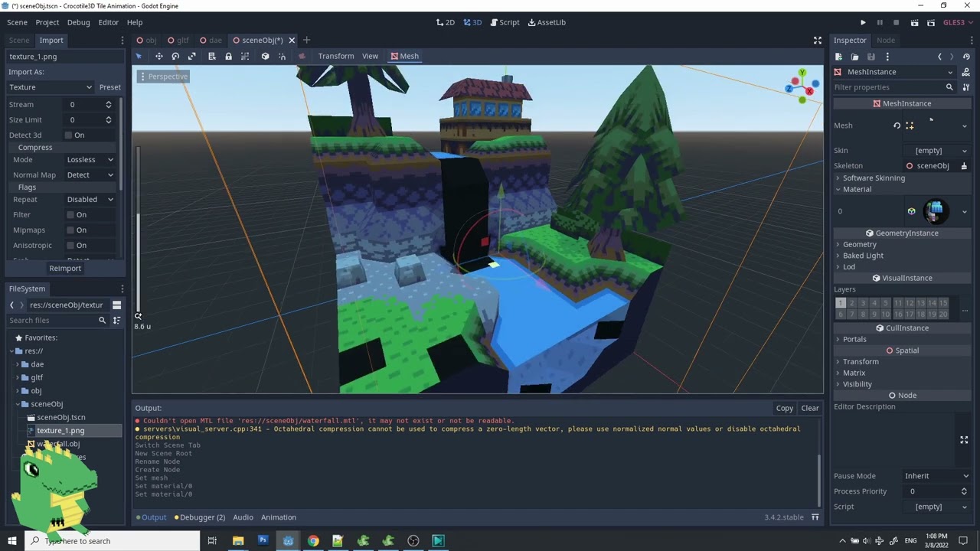This screenshot has height=551, width=980.
Task: Load an existing resource via folder icon
Action: coord(855,57)
